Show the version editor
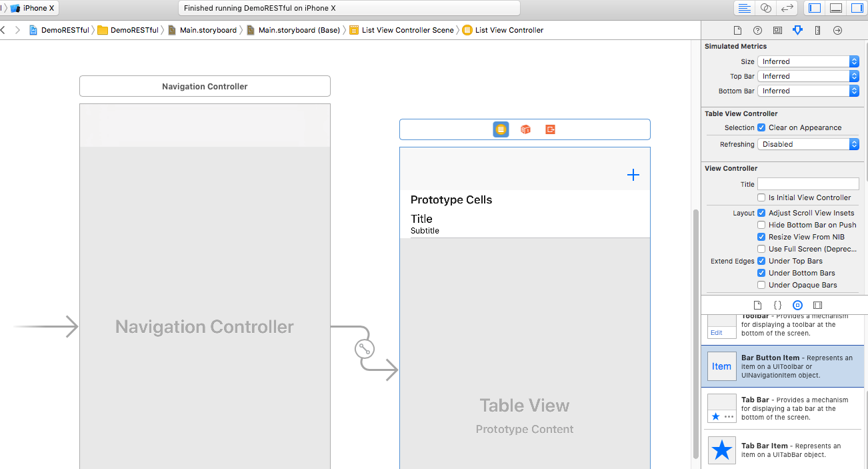 (787, 8)
